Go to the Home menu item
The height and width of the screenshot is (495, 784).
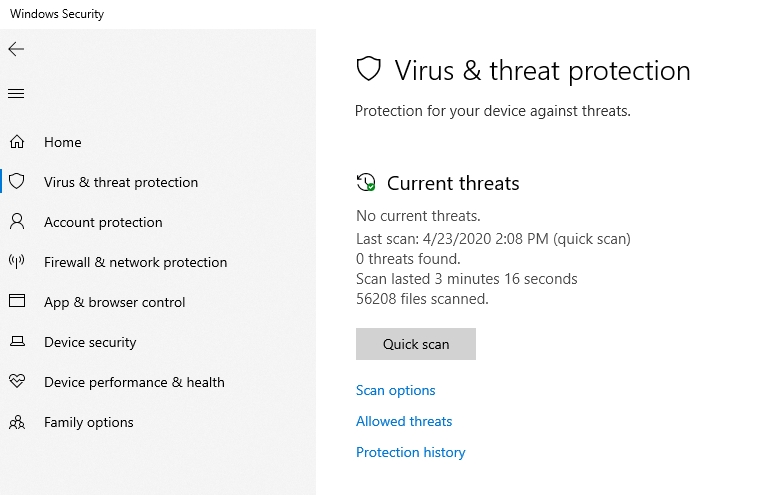pyautogui.click(x=62, y=142)
